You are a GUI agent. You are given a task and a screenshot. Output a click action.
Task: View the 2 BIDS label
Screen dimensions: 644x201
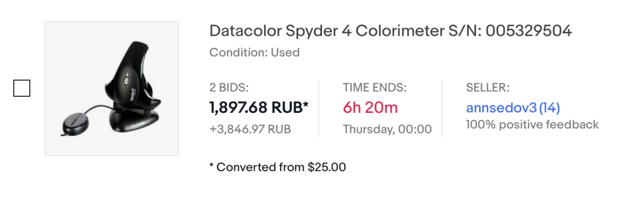(x=229, y=88)
